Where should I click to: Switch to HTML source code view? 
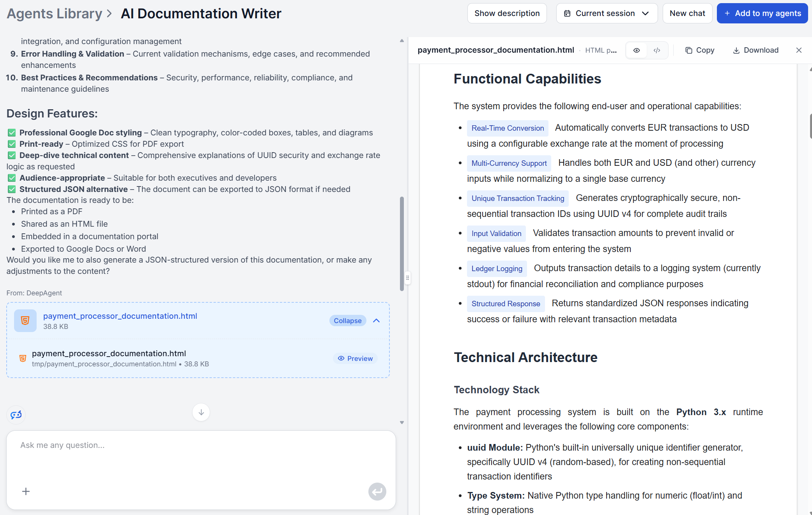[657, 50]
